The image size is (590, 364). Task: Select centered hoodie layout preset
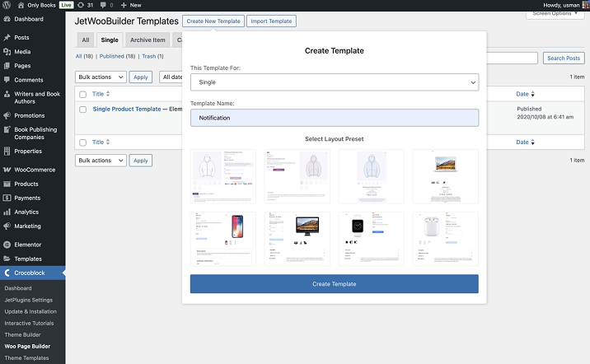coord(372,176)
